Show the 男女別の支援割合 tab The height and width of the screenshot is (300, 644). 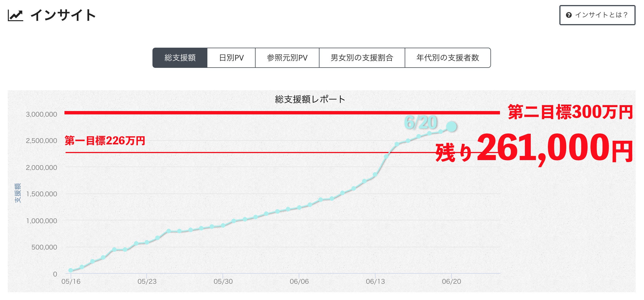362,58
